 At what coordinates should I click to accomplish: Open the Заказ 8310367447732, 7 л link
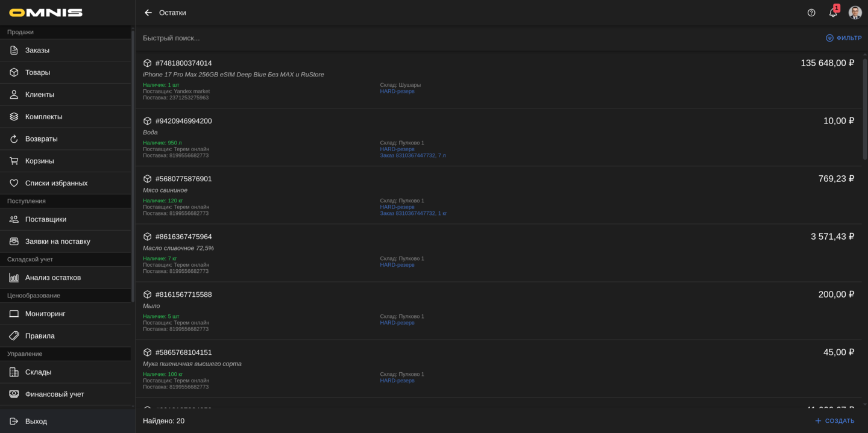[x=412, y=155]
